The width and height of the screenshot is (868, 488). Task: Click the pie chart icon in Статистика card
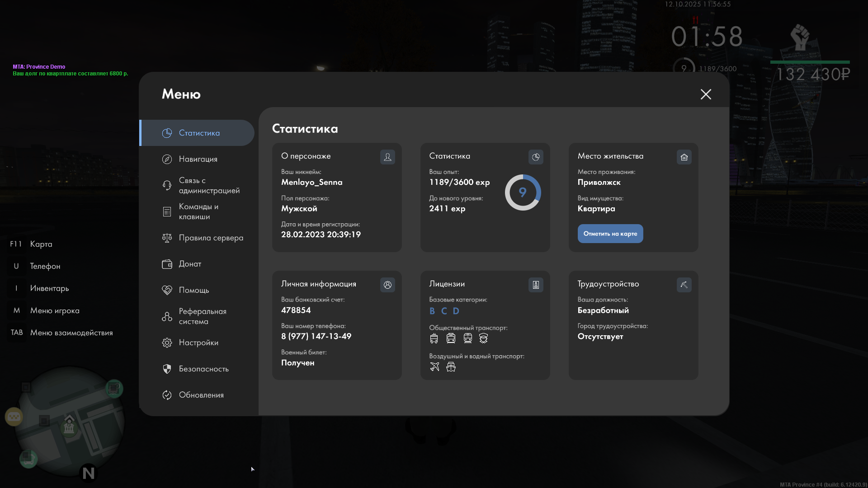[536, 157]
